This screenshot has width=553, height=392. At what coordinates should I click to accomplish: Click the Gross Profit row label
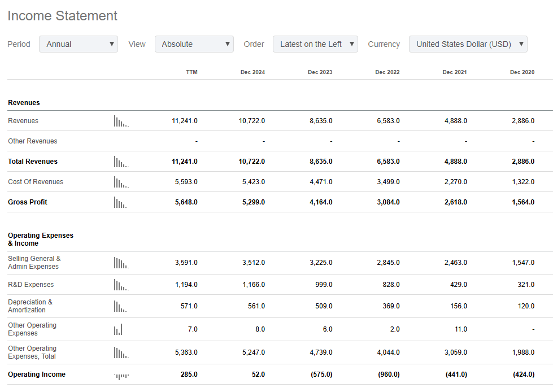click(28, 202)
